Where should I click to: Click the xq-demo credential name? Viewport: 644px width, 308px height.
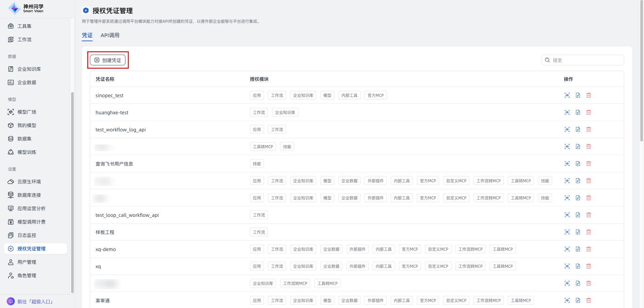tap(106, 249)
